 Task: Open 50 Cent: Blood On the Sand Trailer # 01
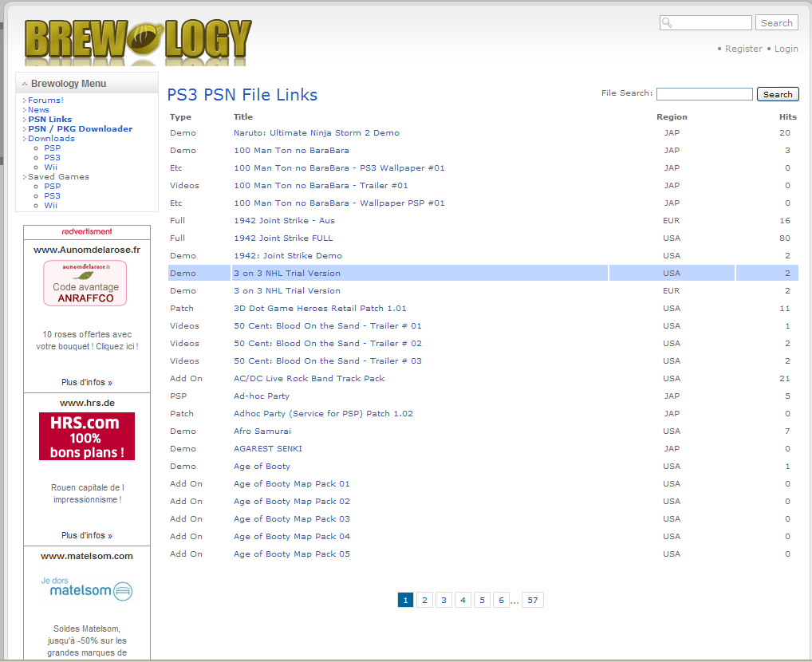point(328,326)
